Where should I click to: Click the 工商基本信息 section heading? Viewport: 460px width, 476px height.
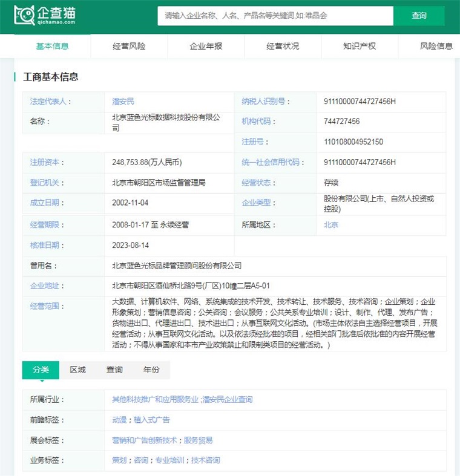pos(51,77)
